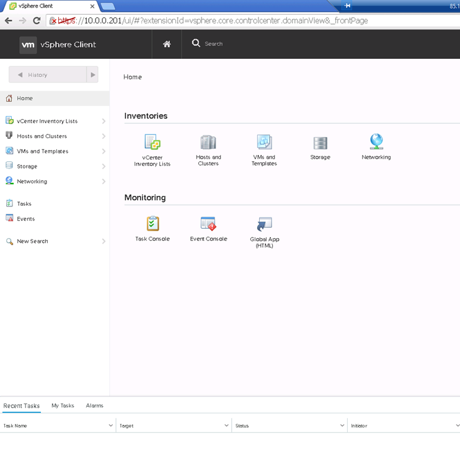The width and height of the screenshot is (460, 476).
Task: Click sidebar VMs and Templates icon
Action: pos(9,151)
